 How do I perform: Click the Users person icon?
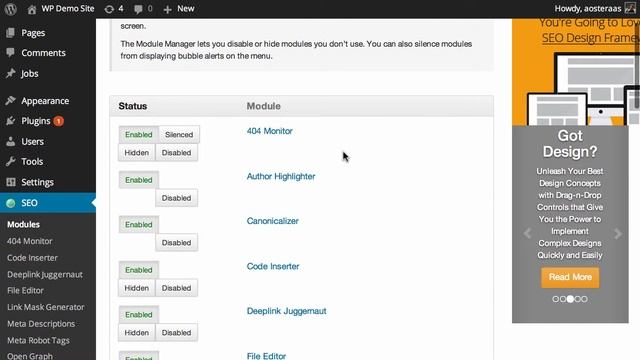tap(11, 141)
